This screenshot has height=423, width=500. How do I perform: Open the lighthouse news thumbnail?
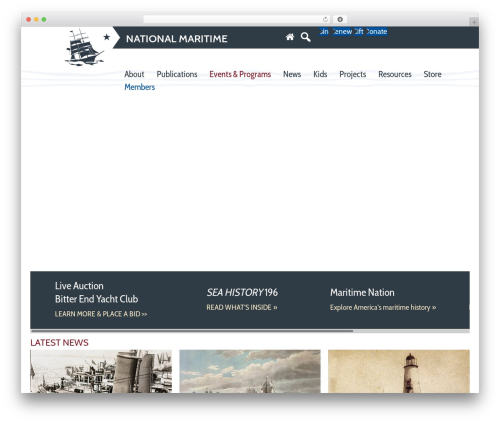point(399,371)
